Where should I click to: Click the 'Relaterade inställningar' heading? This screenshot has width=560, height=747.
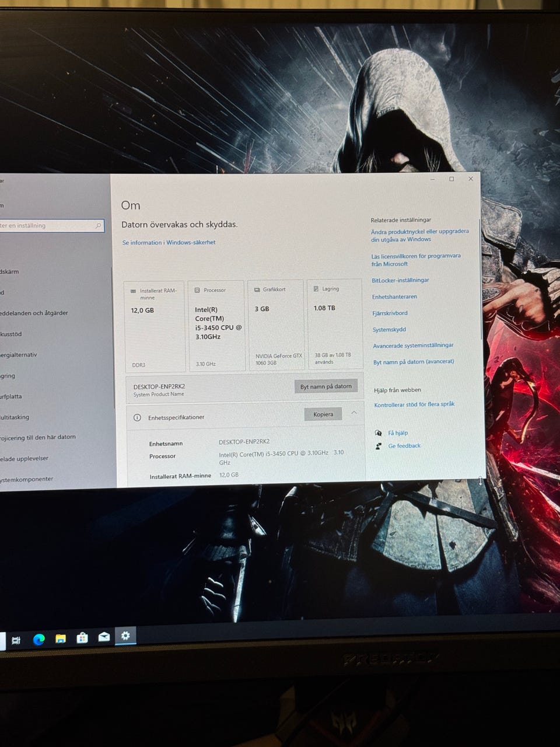pyautogui.click(x=401, y=220)
